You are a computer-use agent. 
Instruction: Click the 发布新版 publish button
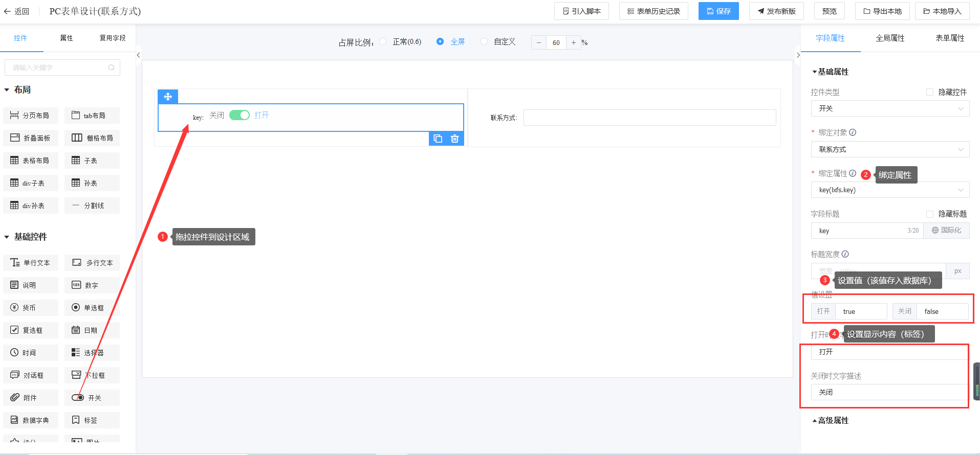click(776, 11)
